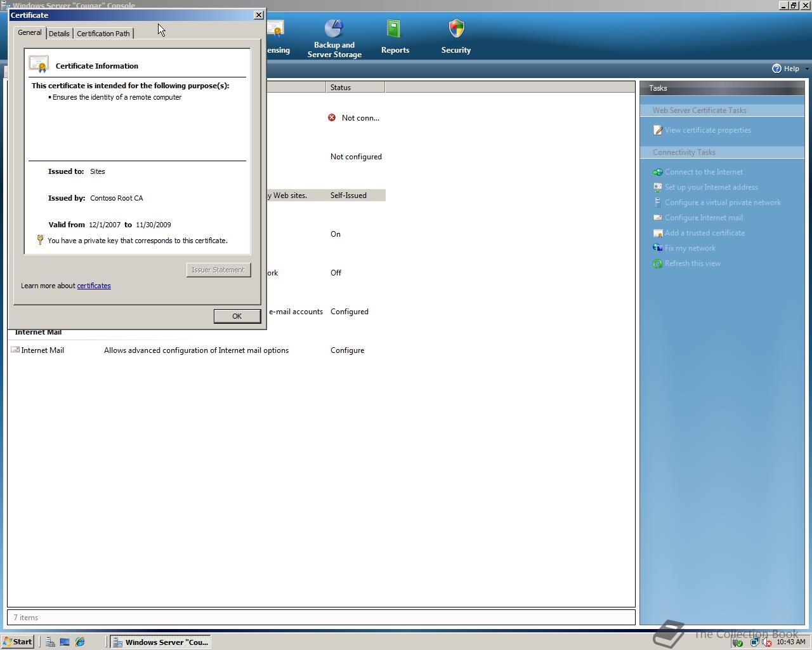
Task: Launch Internet Explorer from quick launch
Action: point(80,642)
